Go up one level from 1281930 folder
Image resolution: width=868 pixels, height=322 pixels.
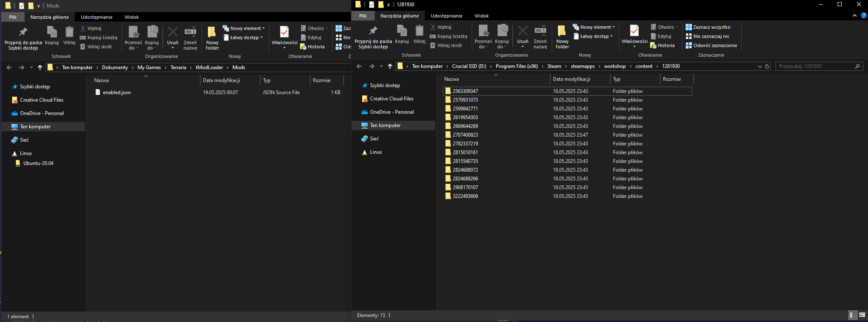(x=390, y=66)
